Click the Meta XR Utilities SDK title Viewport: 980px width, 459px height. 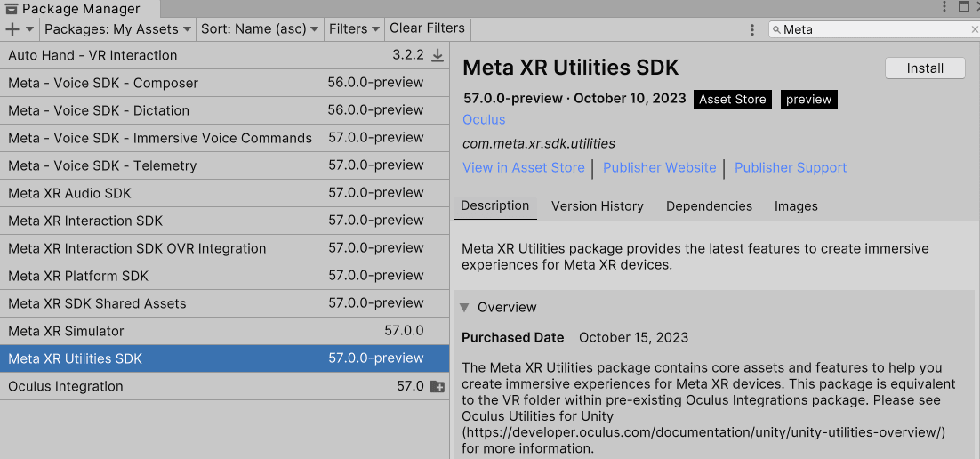click(571, 68)
